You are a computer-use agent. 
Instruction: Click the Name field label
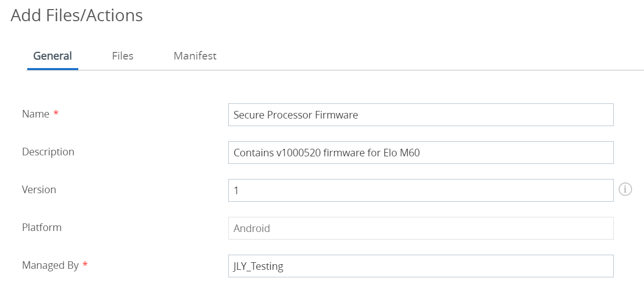tap(36, 114)
